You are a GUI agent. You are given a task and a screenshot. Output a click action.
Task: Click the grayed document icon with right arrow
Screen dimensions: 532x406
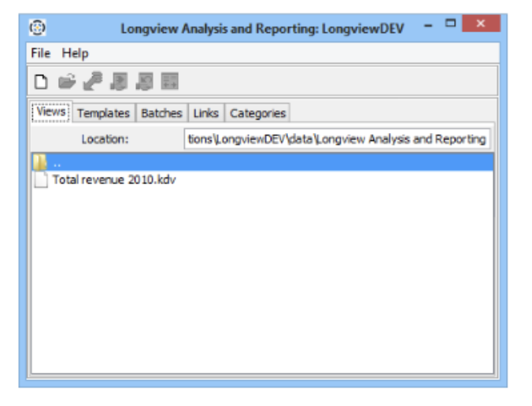click(x=118, y=81)
